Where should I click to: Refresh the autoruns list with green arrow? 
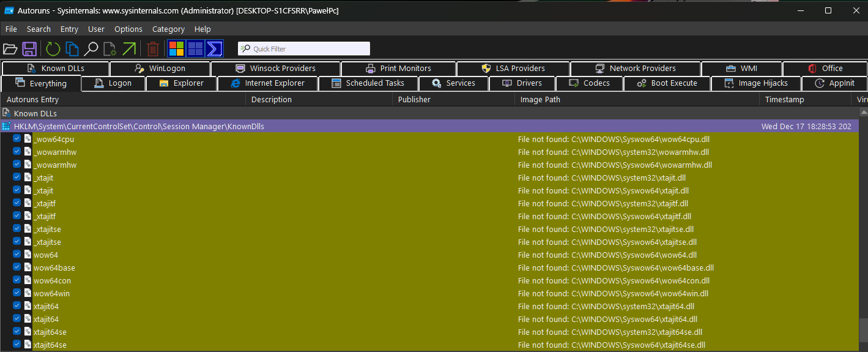click(x=53, y=49)
